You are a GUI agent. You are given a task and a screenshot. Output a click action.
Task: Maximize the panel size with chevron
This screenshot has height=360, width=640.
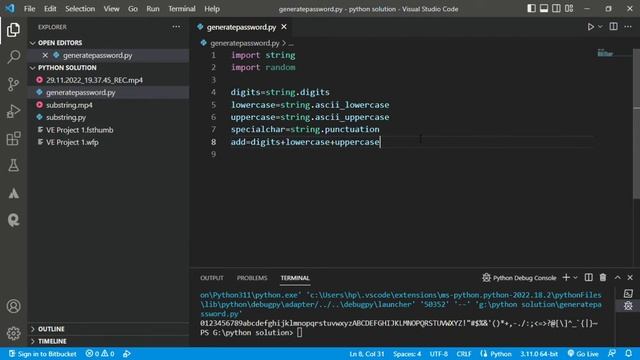click(618, 278)
